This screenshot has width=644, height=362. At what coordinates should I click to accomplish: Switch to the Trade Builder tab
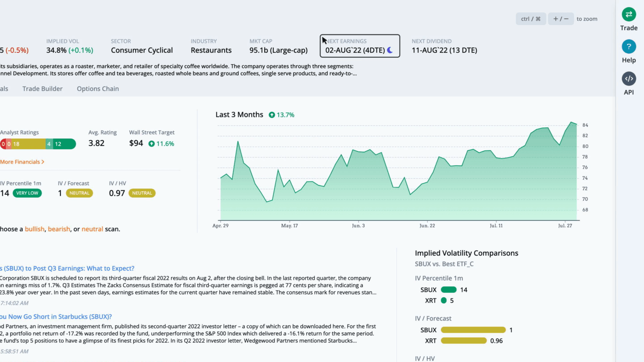click(x=42, y=88)
